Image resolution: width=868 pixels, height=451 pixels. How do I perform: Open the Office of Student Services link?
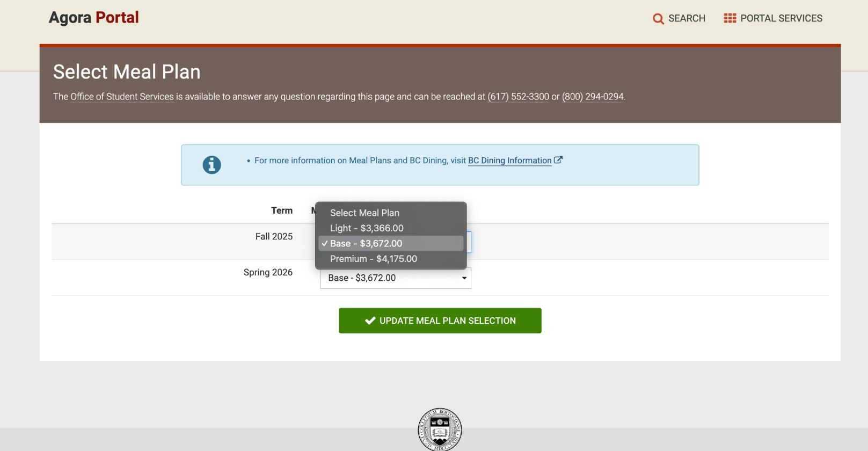[122, 97]
